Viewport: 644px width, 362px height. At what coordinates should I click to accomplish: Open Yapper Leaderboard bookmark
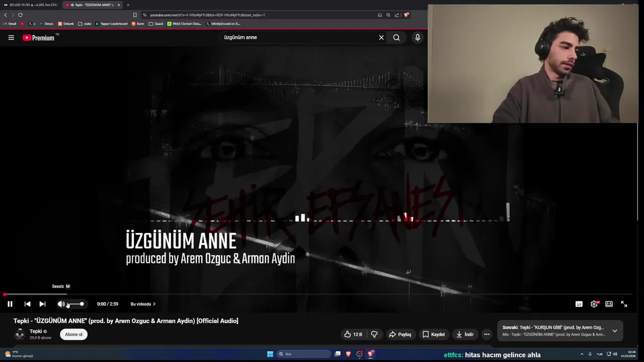112,24
